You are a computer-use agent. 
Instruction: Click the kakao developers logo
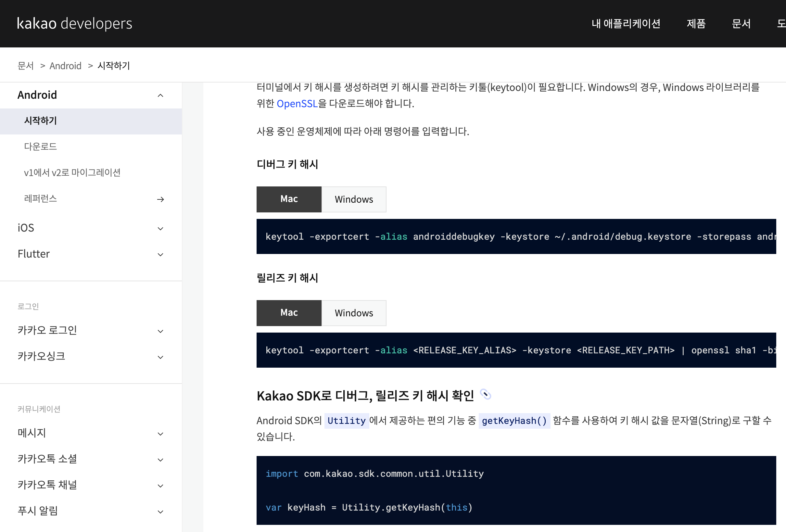pyautogui.click(x=74, y=23)
